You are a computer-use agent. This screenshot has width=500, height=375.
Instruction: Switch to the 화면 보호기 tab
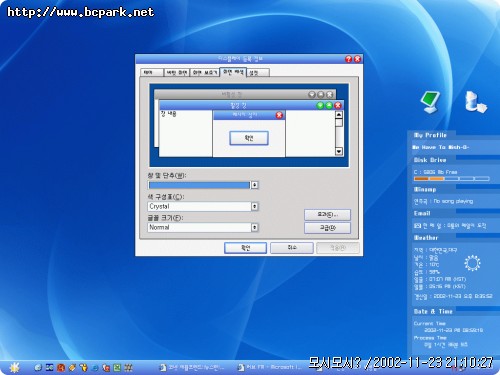pos(205,72)
